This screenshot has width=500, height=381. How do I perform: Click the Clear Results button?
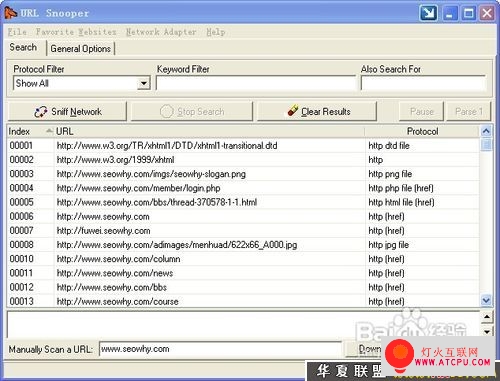317,111
